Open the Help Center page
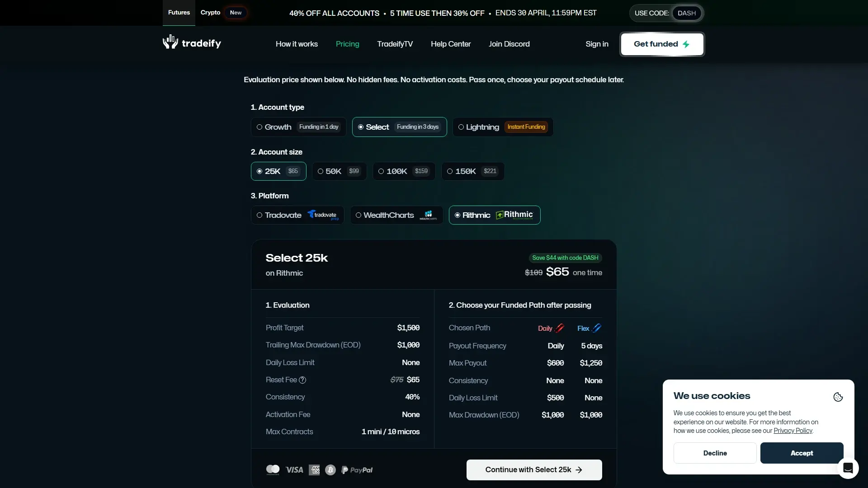 click(450, 44)
